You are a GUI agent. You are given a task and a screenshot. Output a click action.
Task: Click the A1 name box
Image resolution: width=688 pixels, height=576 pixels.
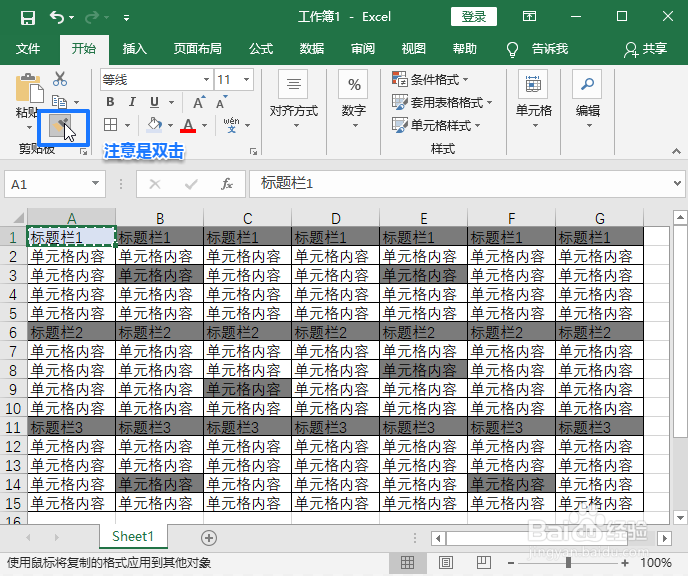point(46,184)
